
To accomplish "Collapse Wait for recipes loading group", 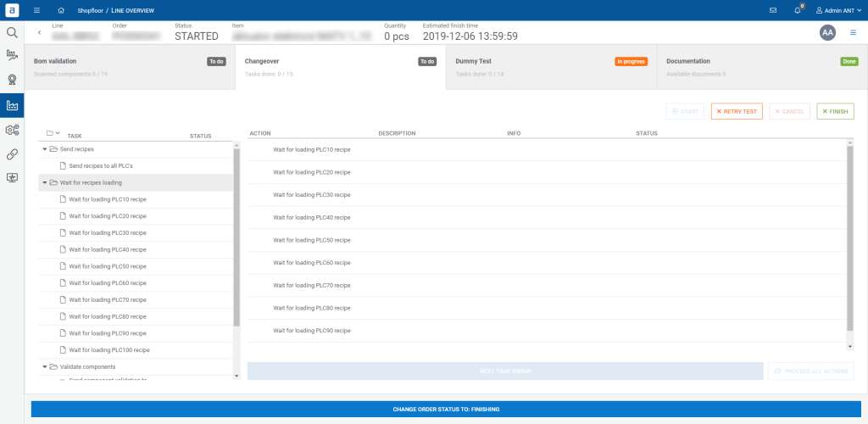I will click(45, 182).
